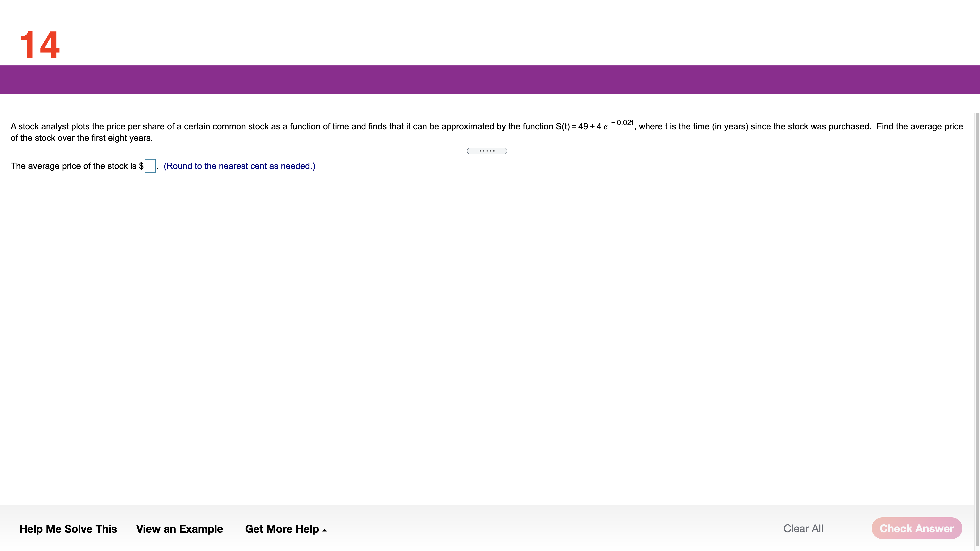This screenshot has height=551, width=980.
Task: Submit with the Check Answer button
Action: click(x=916, y=528)
